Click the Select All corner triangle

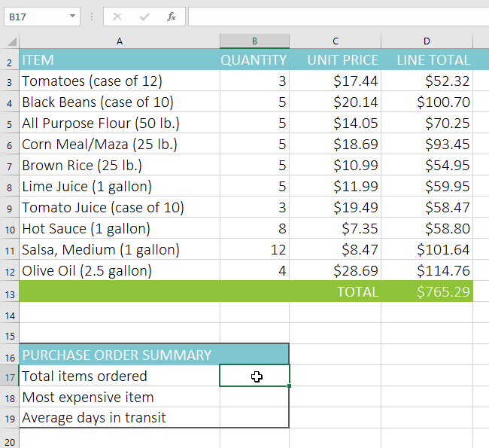click(11, 42)
